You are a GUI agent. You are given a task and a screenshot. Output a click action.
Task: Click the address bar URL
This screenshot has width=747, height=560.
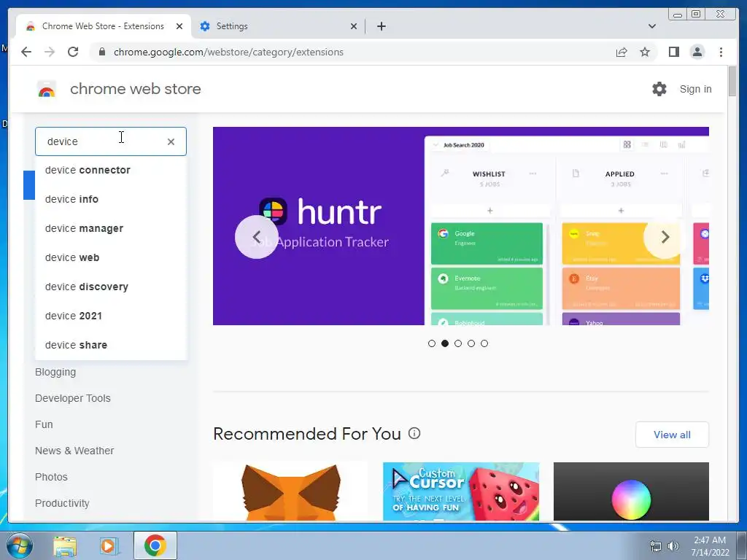[x=228, y=52]
